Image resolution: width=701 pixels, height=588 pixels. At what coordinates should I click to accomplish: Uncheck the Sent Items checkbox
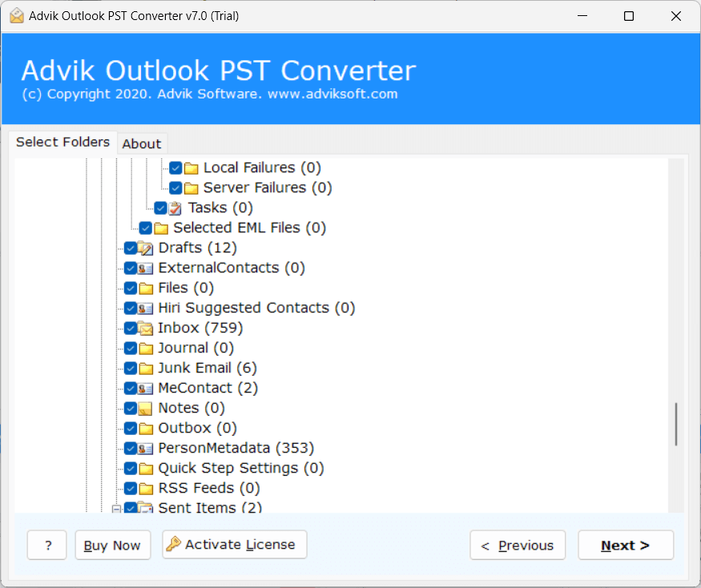(x=131, y=508)
